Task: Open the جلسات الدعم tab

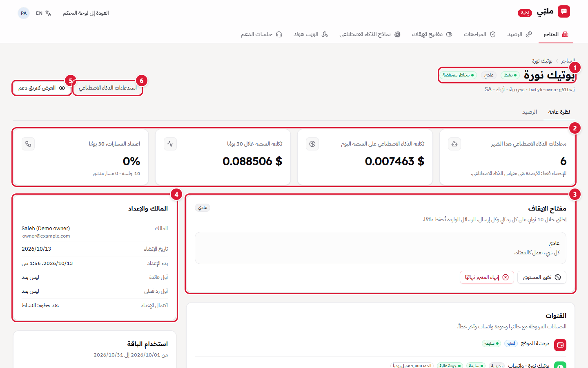Action: 261,34
